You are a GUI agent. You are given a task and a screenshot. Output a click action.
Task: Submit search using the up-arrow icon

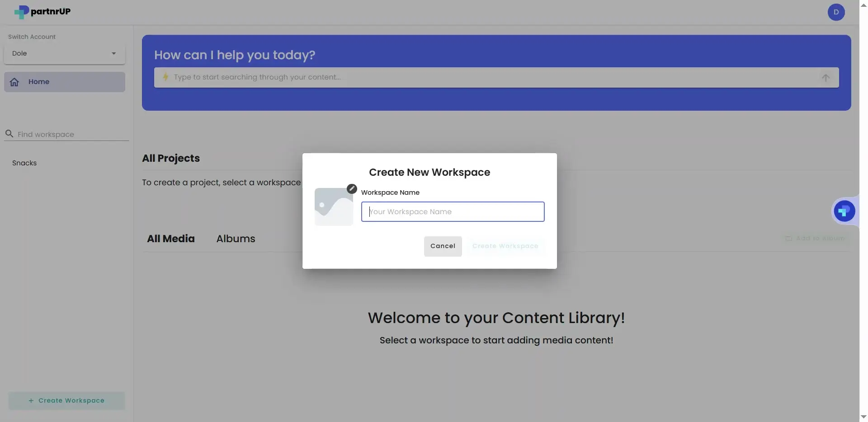826,77
